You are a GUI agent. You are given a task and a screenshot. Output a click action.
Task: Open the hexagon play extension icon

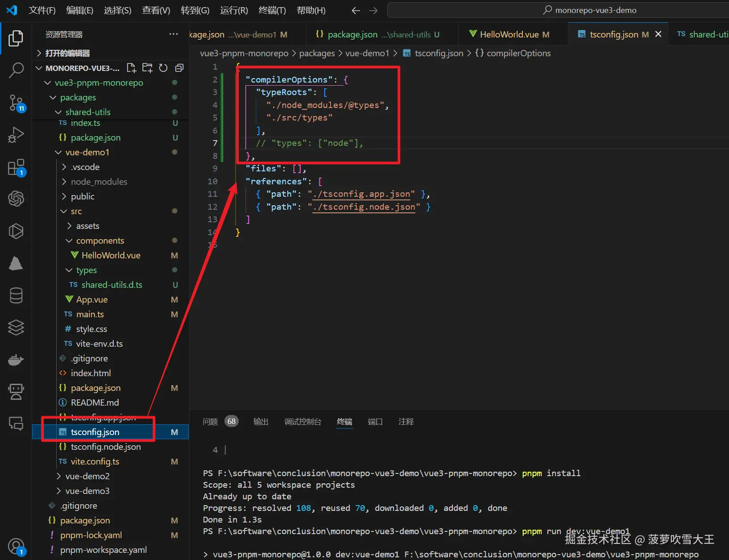[x=16, y=231]
